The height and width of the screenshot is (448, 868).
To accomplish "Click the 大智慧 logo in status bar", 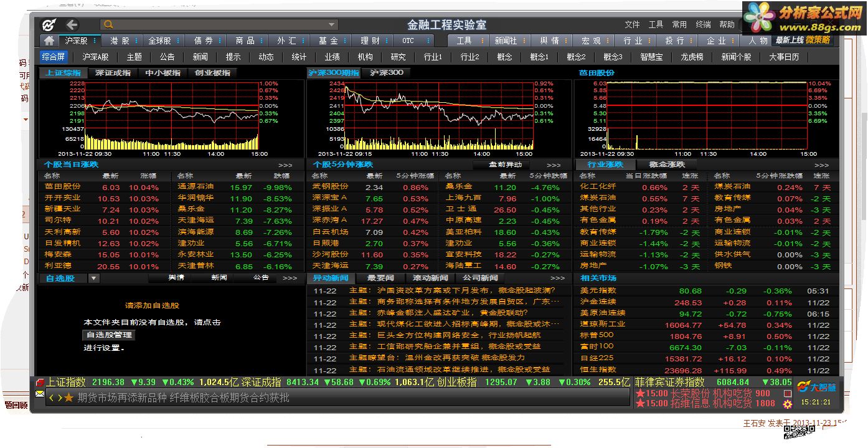I will point(816,387).
